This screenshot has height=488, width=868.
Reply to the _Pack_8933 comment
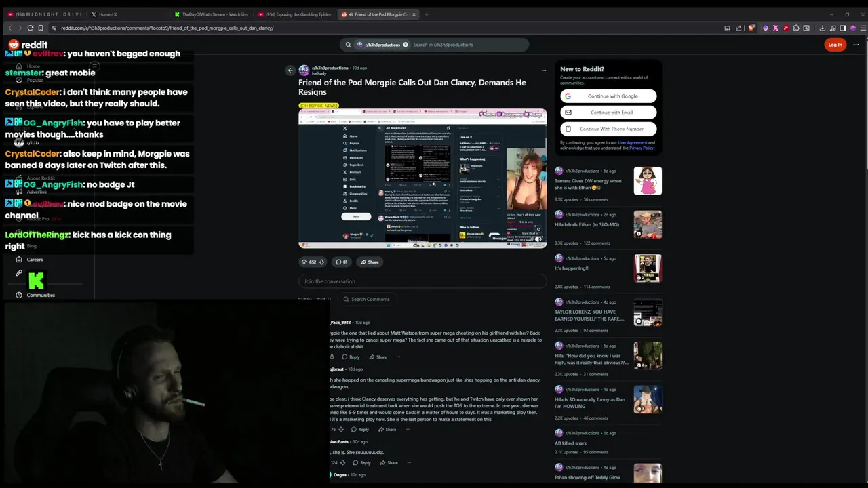coord(351,357)
